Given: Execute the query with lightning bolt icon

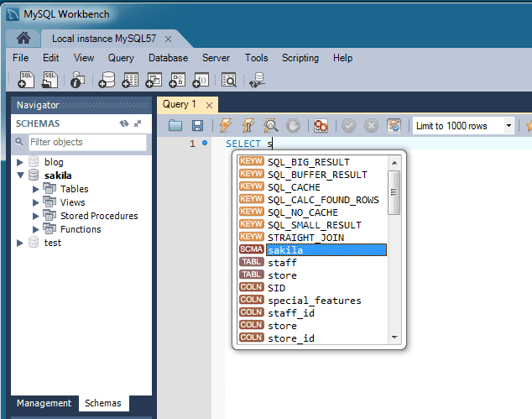Looking at the screenshot, I should [x=224, y=126].
